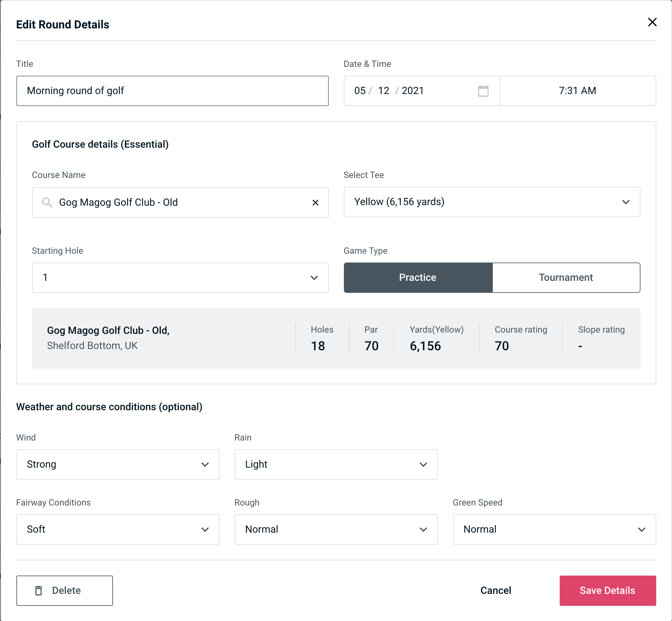Select the Rough dropdown menu
This screenshot has height=621, width=672.
[336, 529]
